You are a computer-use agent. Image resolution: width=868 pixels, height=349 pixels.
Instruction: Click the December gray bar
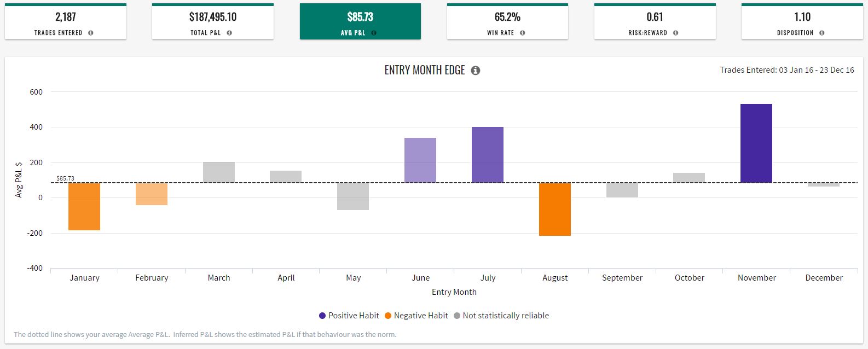[824, 185]
